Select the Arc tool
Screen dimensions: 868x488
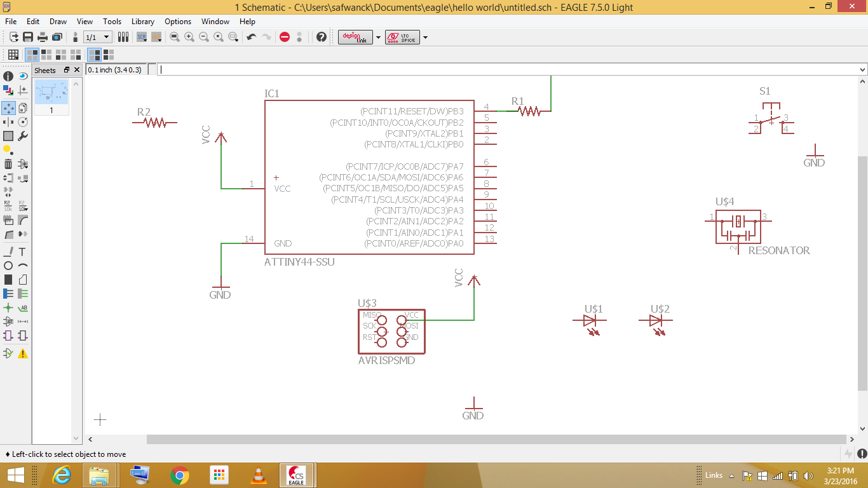(x=23, y=266)
